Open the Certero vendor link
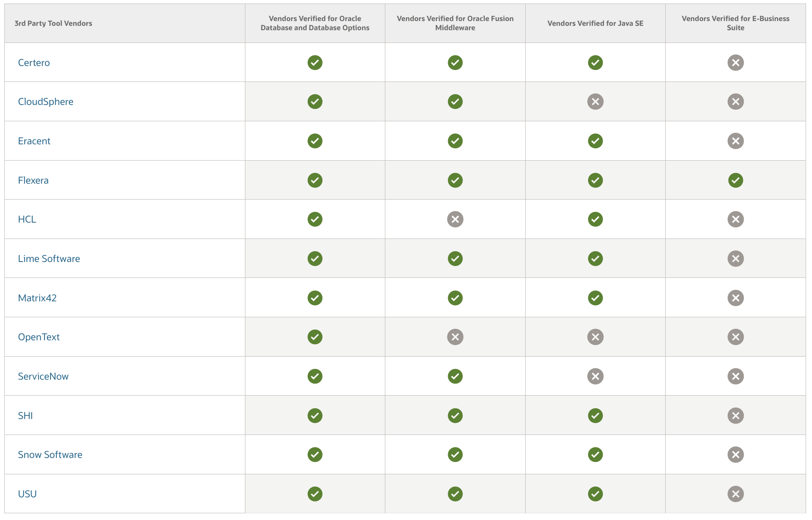The height and width of the screenshot is (520, 812). (34, 62)
